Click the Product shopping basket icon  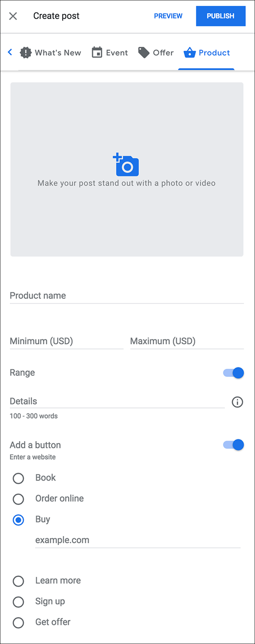coord(190,53)
